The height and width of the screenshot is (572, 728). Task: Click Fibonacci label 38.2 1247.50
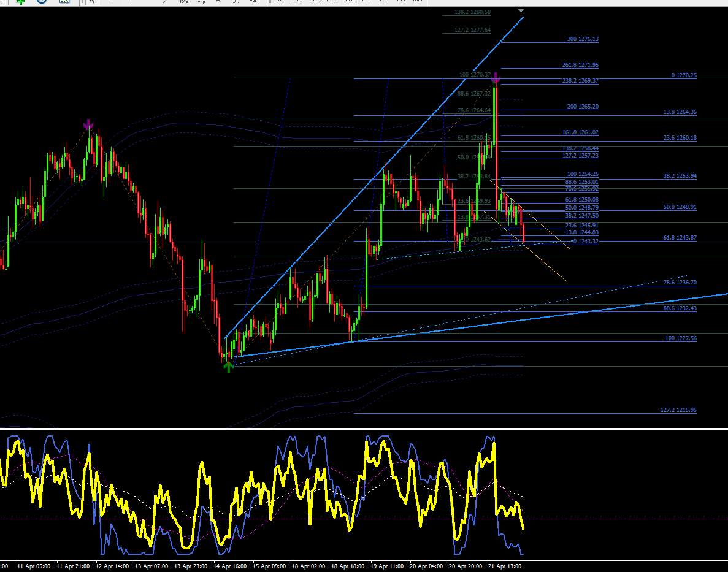coord(582,216)
